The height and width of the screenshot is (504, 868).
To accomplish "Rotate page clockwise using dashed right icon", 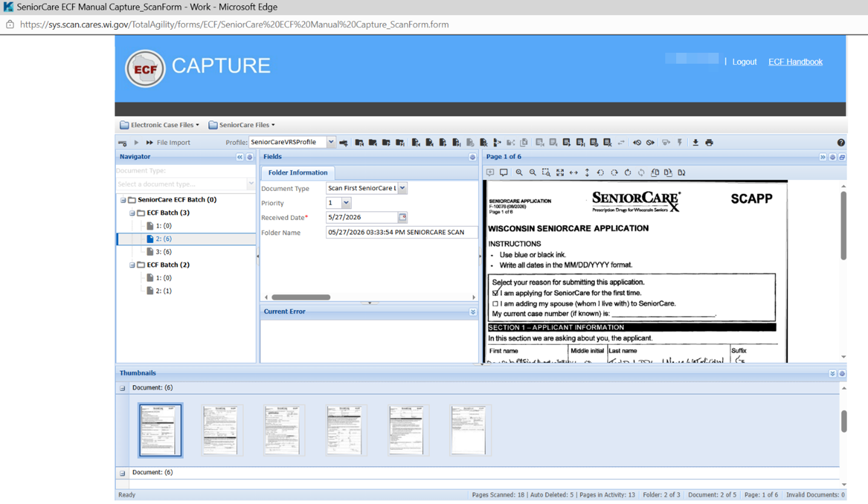I will click(x=614, y=172).
